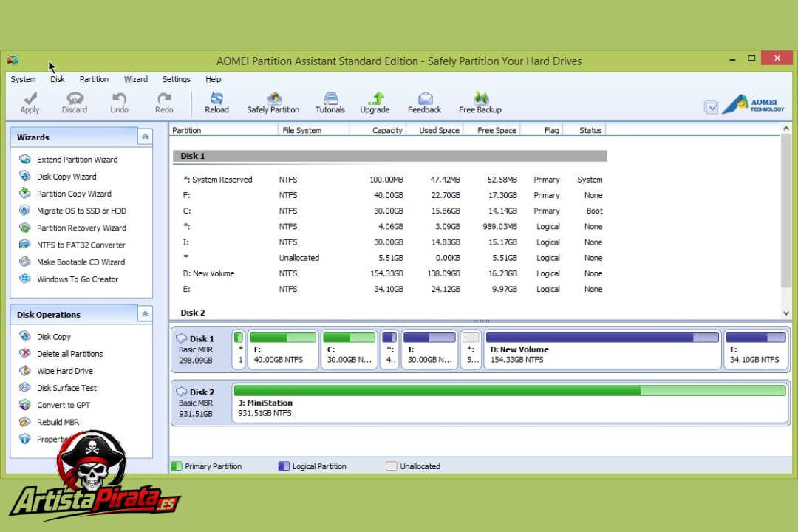Click the Apply checkmark toolbar icon

(30, 102)
